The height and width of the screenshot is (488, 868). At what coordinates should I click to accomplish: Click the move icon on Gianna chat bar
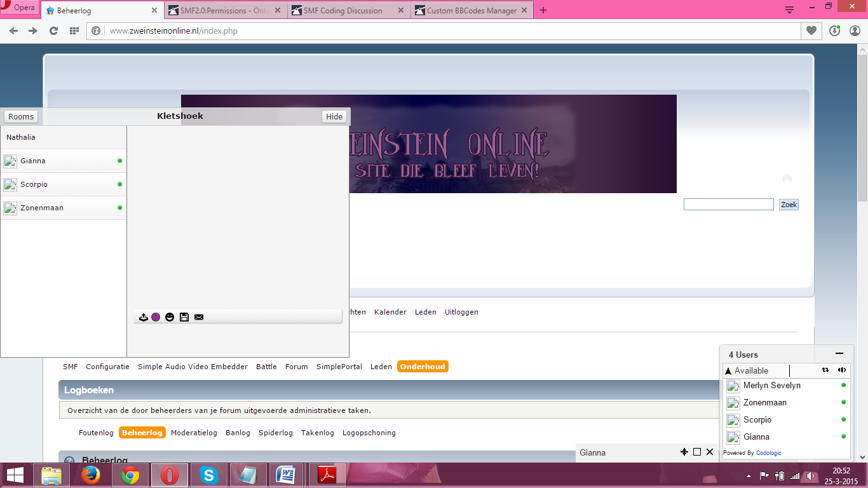[684, 452]
